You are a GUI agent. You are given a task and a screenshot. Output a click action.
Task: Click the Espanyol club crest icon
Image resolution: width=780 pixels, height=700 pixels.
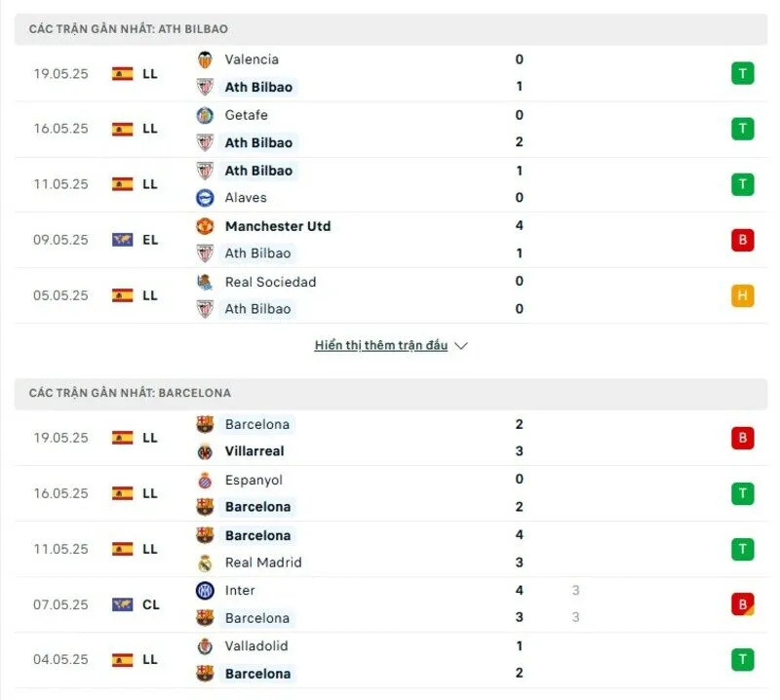click(x=205, y=480)
